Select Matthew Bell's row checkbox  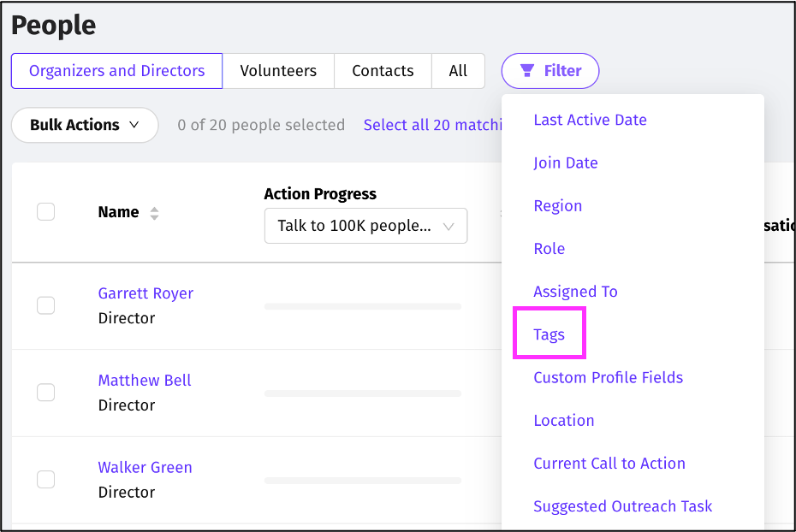click(46, 393)
